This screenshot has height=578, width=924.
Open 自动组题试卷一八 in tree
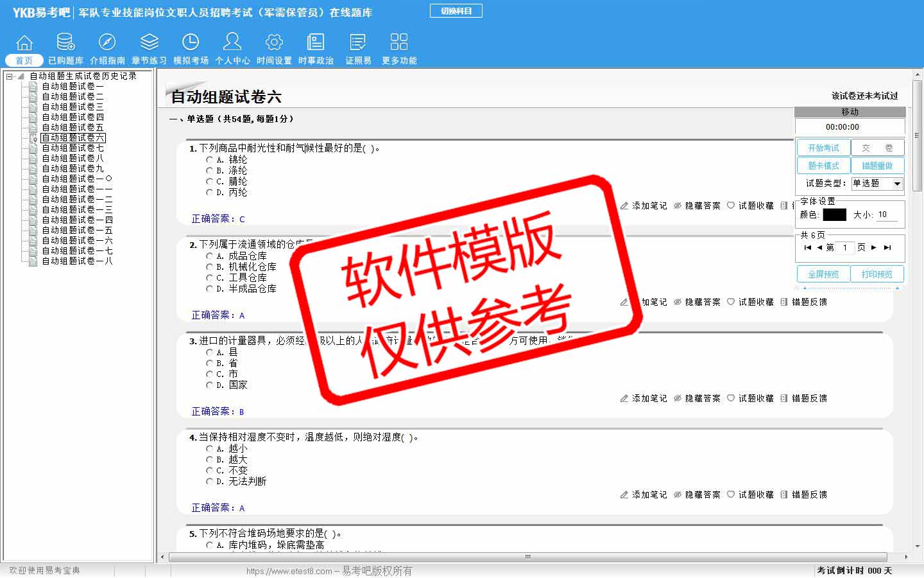point(77,261)
